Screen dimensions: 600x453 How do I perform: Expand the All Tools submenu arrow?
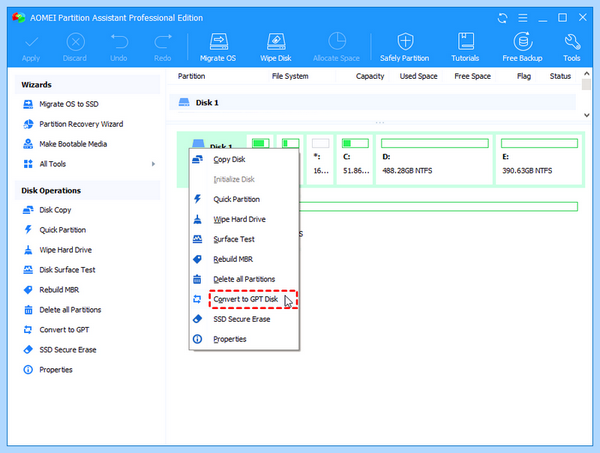click(153, 164)
